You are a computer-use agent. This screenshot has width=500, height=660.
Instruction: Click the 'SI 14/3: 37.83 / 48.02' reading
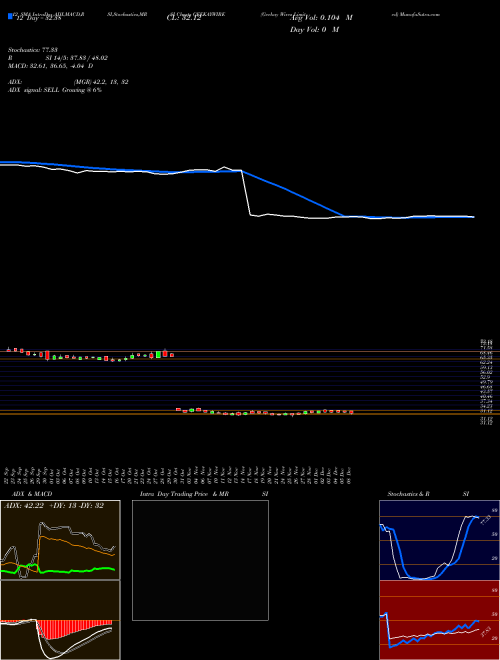click(77, 58)
